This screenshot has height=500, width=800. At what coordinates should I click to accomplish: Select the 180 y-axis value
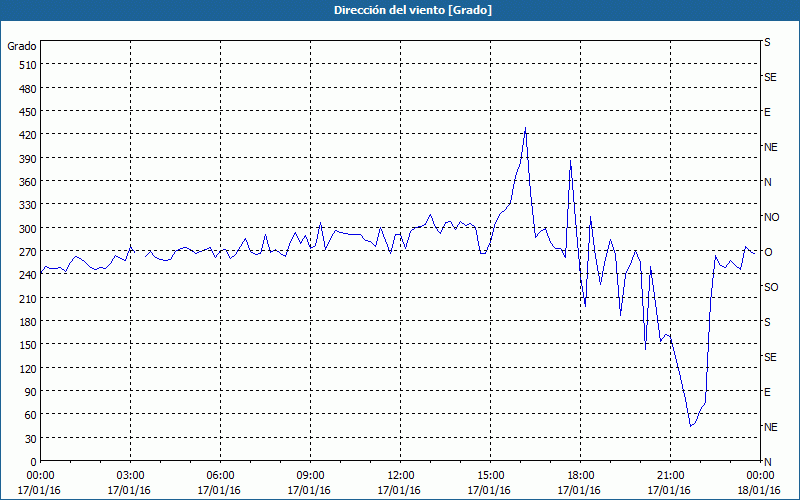tap(28, 321)
